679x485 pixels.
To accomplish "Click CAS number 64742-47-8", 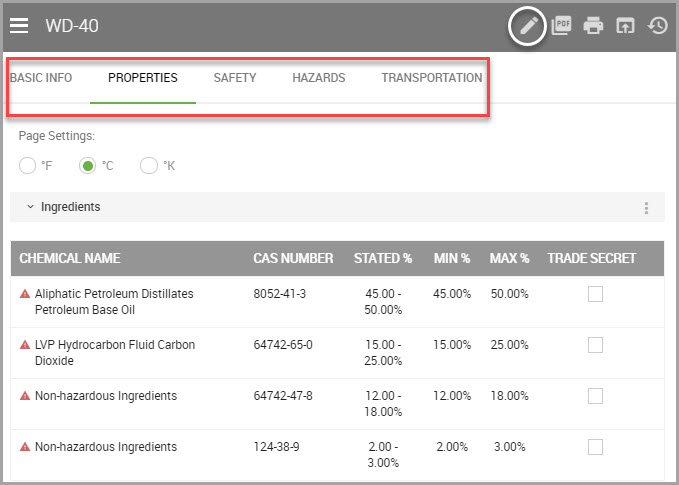I will 283,396.
